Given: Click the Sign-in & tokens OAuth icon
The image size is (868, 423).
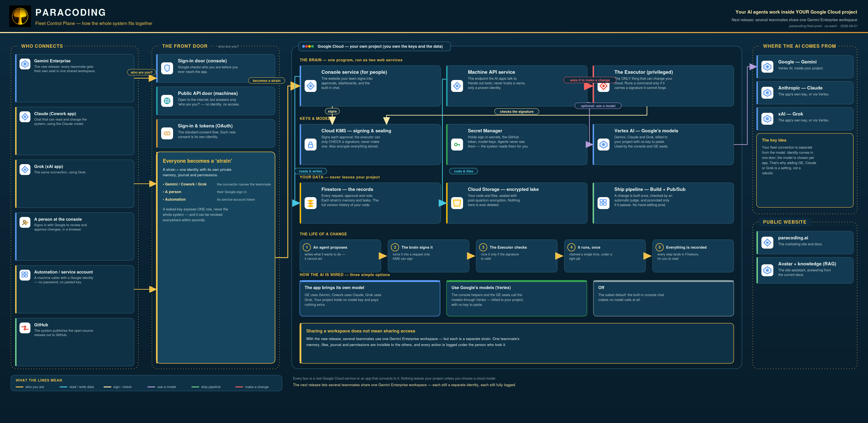Looking at the screenshot, I should point(167,133).
